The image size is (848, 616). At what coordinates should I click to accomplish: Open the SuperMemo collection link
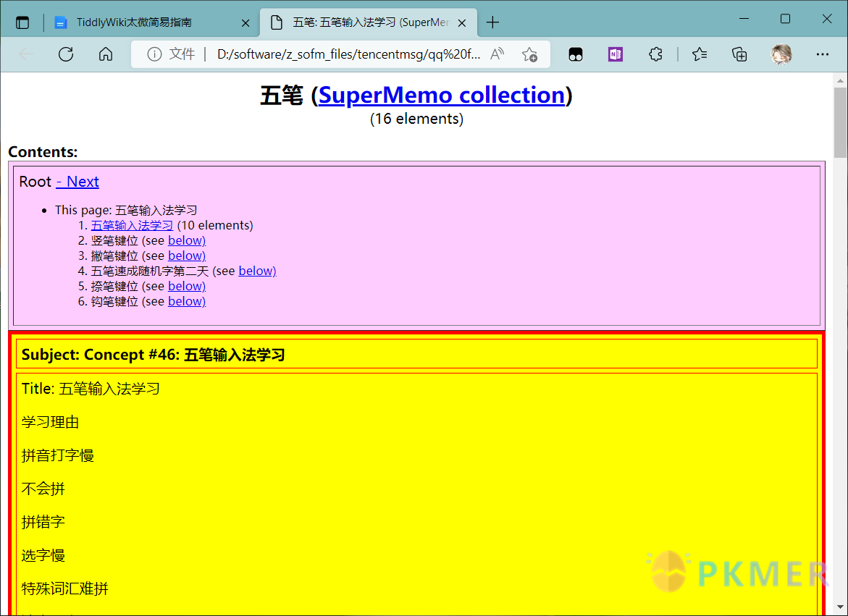442,95
